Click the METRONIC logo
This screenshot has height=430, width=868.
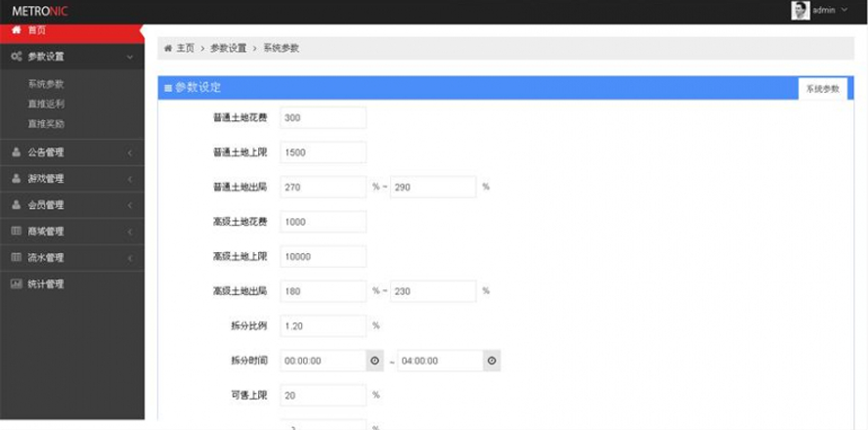point(40,11)
